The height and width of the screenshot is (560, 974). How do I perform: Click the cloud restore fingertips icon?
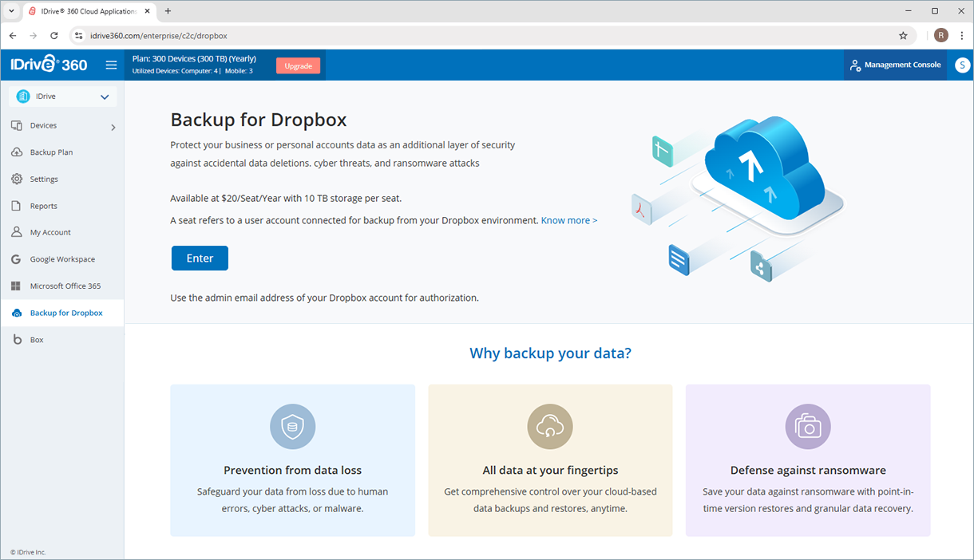[550, 427]
